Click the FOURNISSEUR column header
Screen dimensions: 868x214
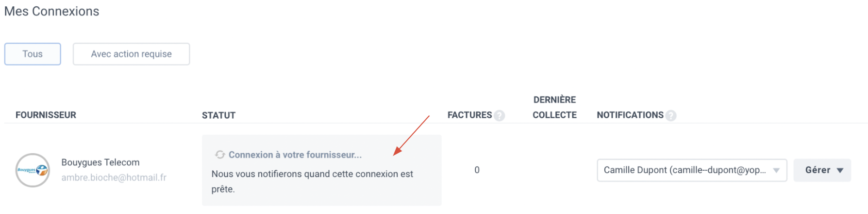(x=46, y=115)
